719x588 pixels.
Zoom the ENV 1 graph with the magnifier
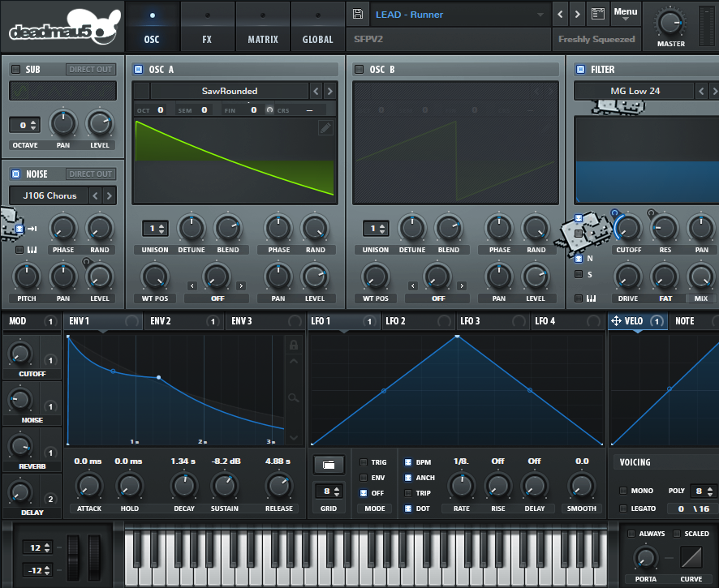294,397
